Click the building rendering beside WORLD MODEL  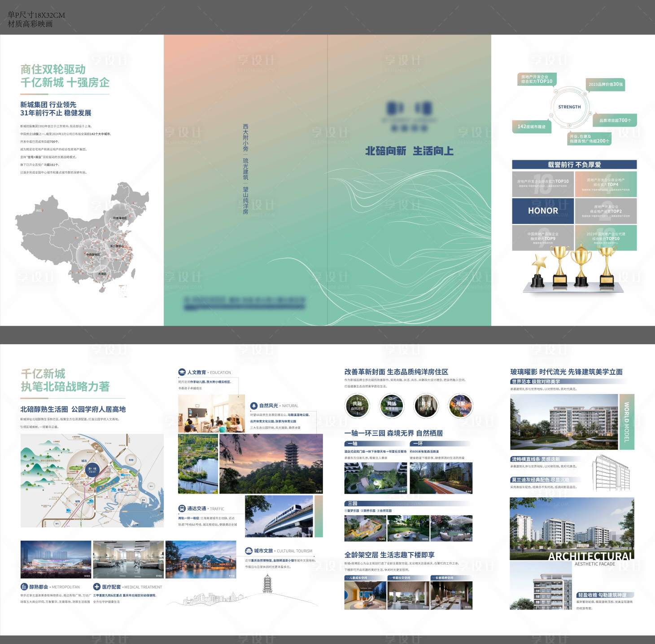click(564, 422)
